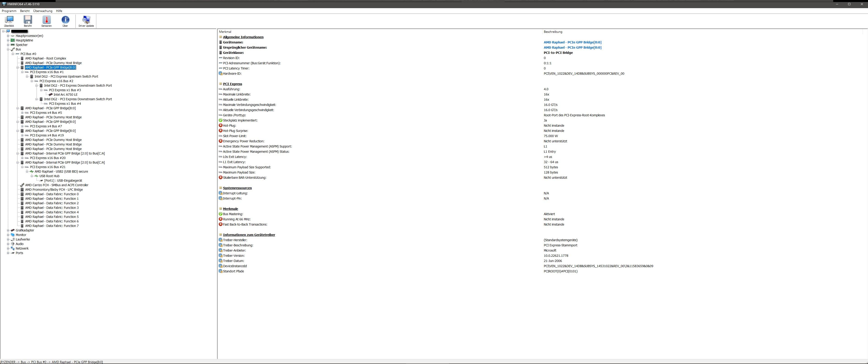Click the Netzwerk network icon
The width and height of the screenshot is (868, 364).
tap(13, 248)
